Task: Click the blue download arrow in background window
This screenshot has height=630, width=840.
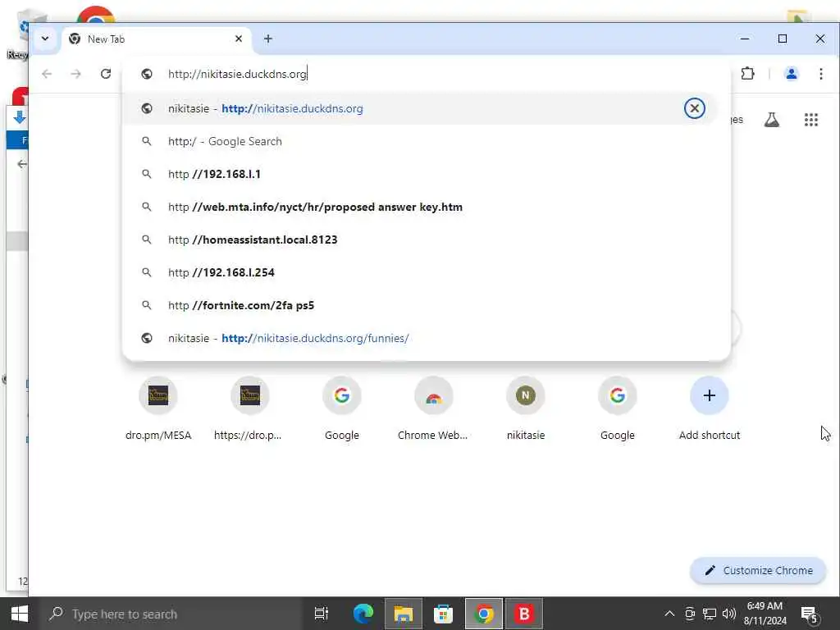Action: click(20, 116)
